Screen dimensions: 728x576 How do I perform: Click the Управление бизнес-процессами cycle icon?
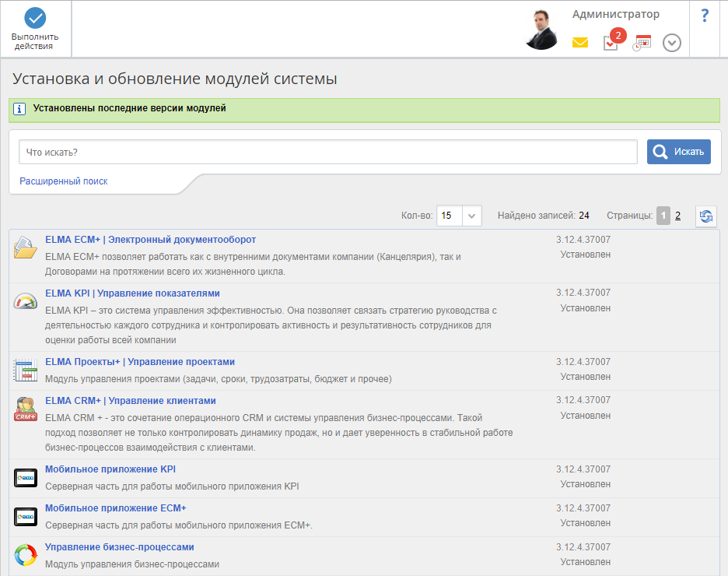click(25, 555)
